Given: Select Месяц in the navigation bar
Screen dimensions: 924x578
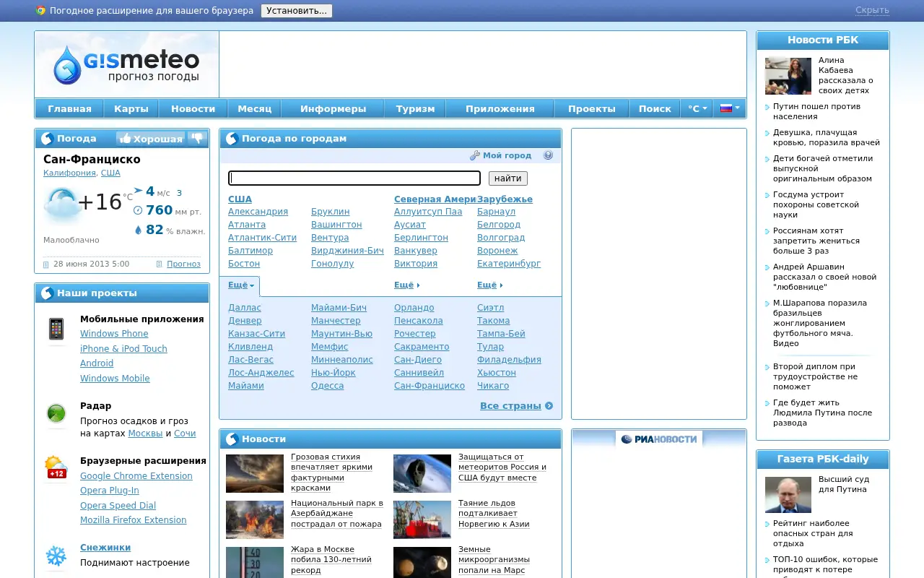Looking at the screenshot, I should pos(255,108).
